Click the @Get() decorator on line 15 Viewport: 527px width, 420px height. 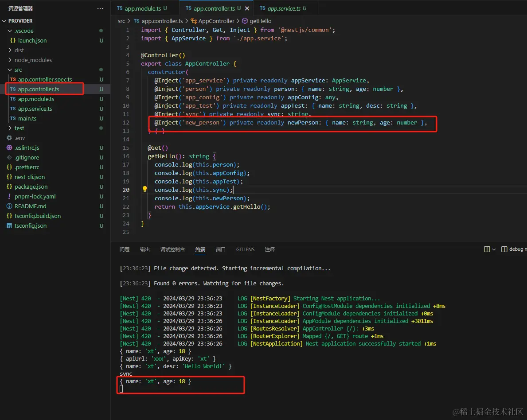point(158,148)
